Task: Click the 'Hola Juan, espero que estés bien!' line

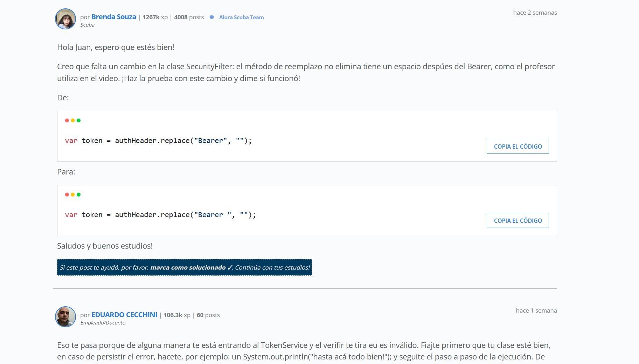Action: coord(116,47)
